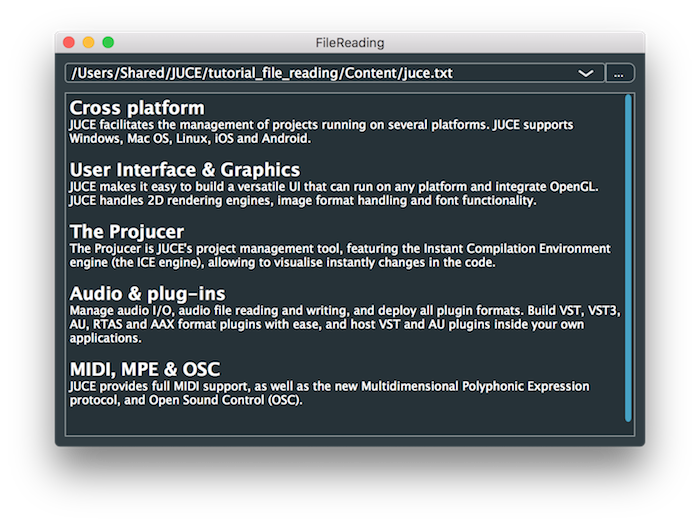Maximize the window using green button
Viewport: 700px width, 525px height.
coord(108,43)
